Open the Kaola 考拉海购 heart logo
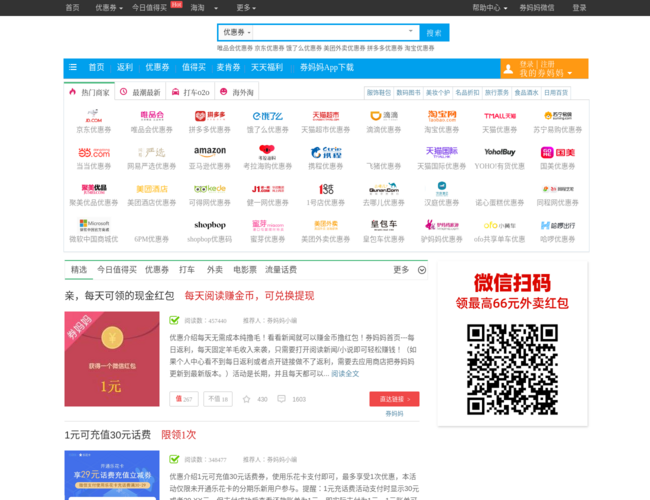Image resolution: width=650 pixels, height=500 pixels. coord(267,152)
